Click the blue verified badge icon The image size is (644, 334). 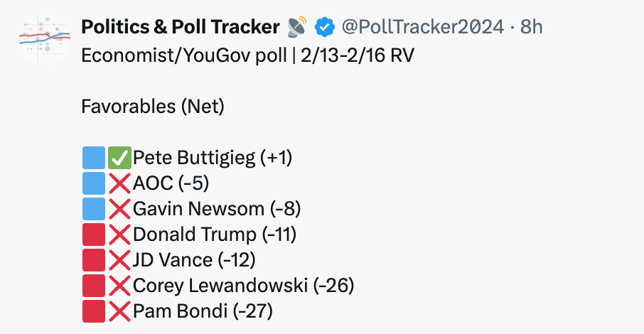[x=325, y=28]
